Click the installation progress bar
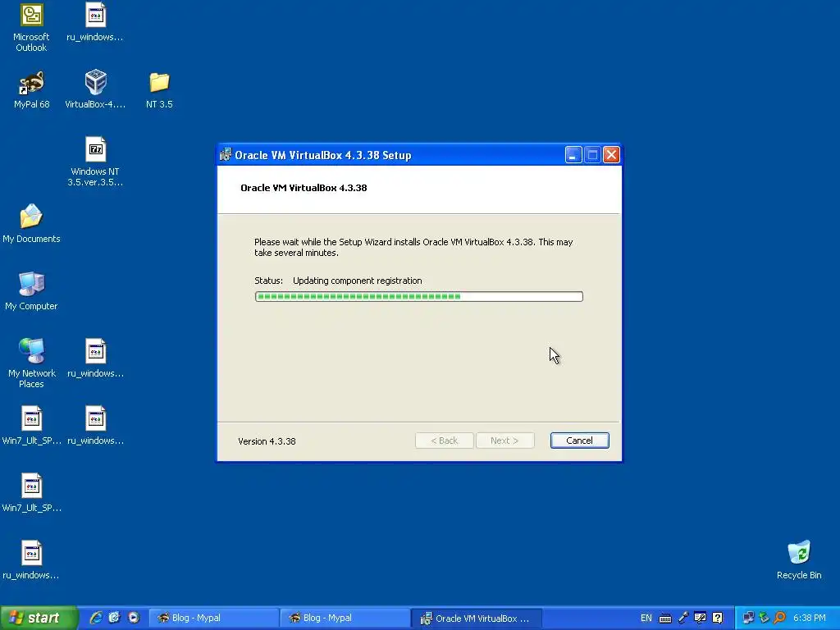The width and height of the screenshot is (840, 630). pyautogui.click(x=419, y=296)
